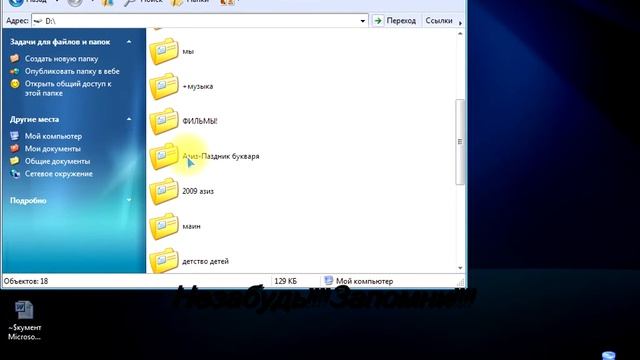
Task: Click the green Переход arrow icon
Action: click(x=378, y=20)
